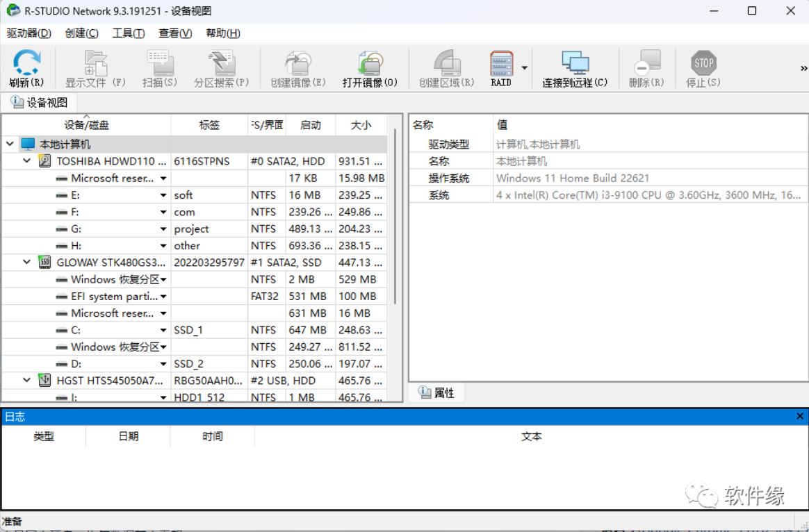The width and height of the screenshot is (809, 532).
Task: Open the RAID dropdown arrow
Action: 524,68
